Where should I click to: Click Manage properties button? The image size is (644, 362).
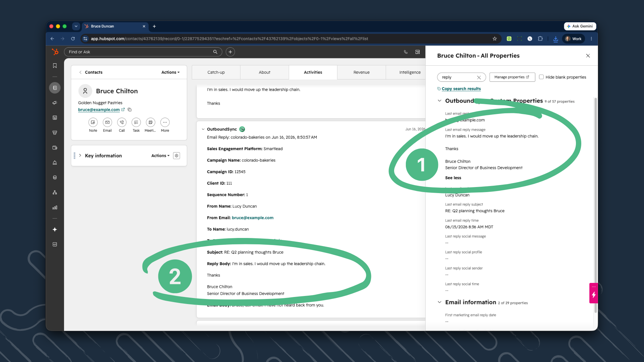click(x=512, y=77)
